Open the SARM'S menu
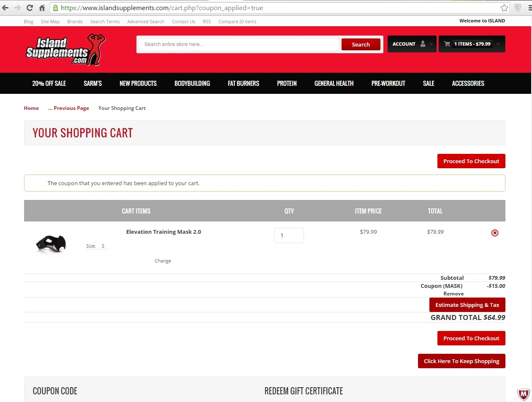The image size is (532, 402). click(93, 83)
